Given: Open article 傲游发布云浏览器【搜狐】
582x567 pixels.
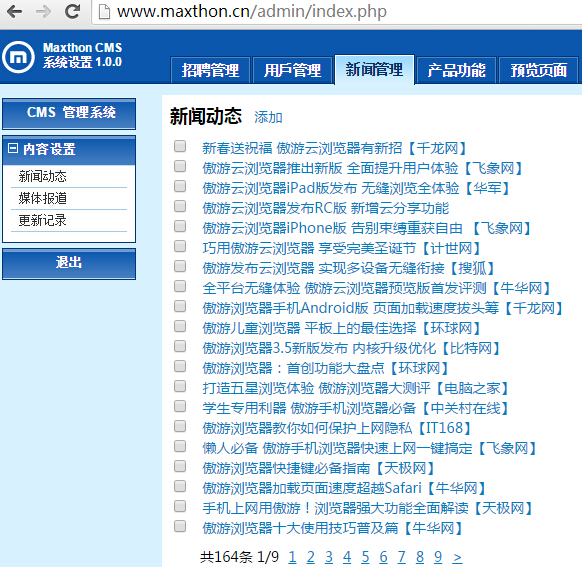Looking at the screenshot, I should tap(349, 268).
